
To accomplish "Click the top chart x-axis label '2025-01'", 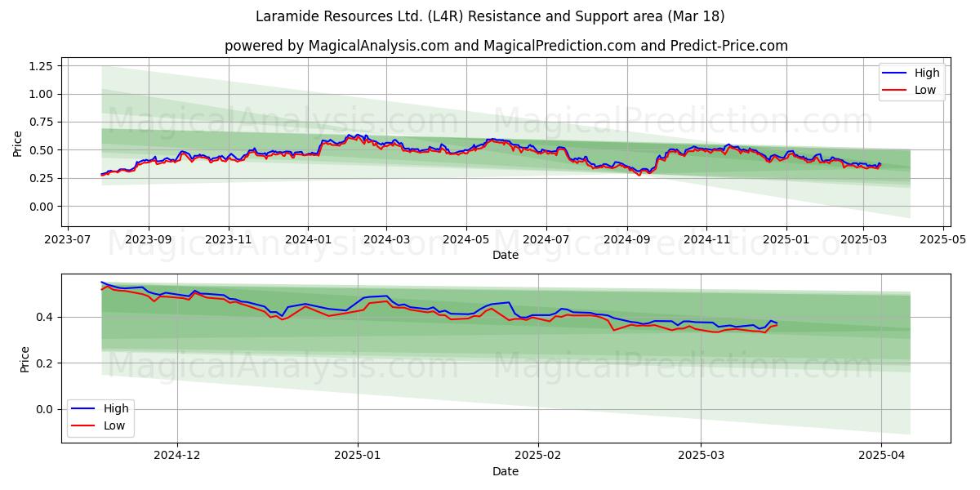I will pos(786,241).
